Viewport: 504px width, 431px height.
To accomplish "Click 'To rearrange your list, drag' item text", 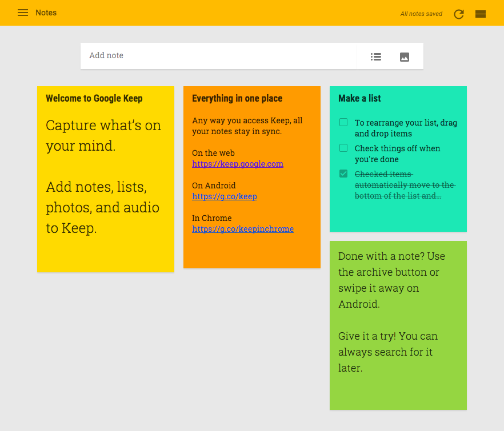I will (x=406, y=128).
